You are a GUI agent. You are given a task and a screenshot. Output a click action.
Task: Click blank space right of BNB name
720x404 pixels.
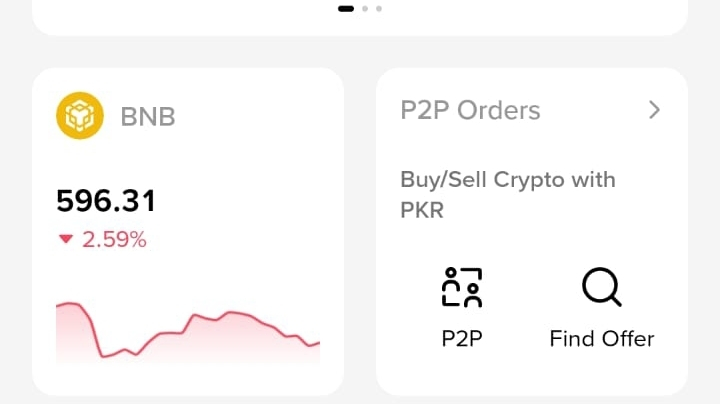click(x=260, y=117)
